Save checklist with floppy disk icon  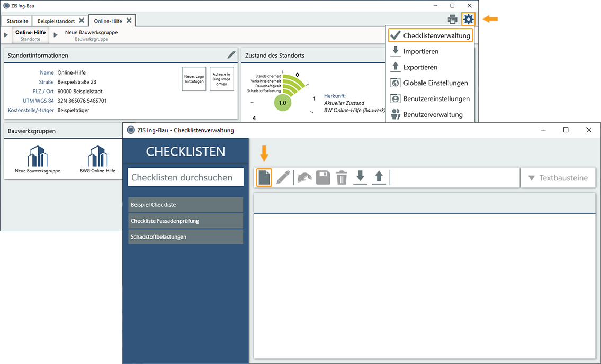point(323,177)
